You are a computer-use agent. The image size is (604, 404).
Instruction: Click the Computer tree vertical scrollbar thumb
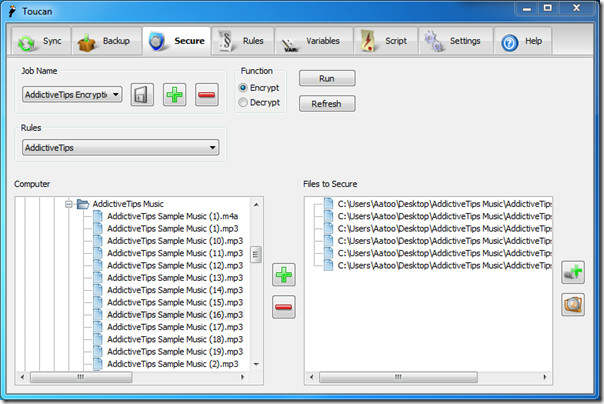tap(256, 254)
